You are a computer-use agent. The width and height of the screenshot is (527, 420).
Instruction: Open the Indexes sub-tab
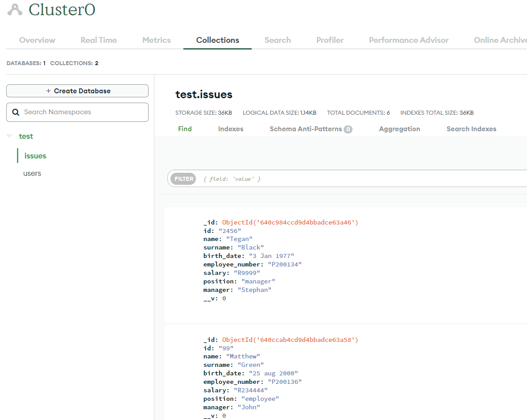231,129
